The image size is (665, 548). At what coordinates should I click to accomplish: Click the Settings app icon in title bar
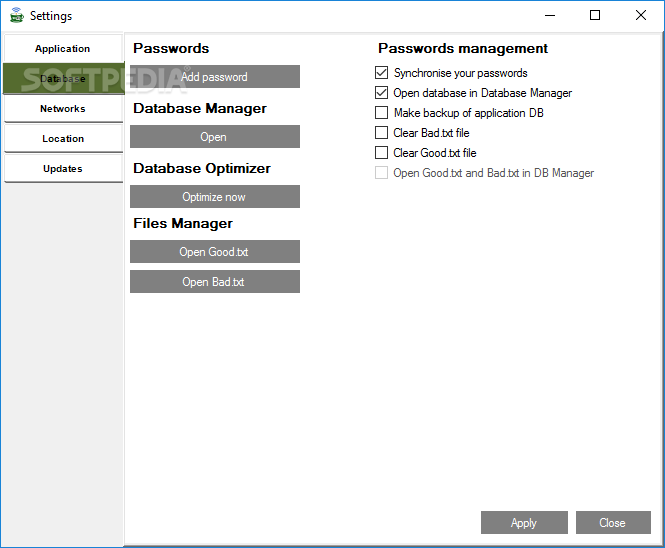coord(17,15)
